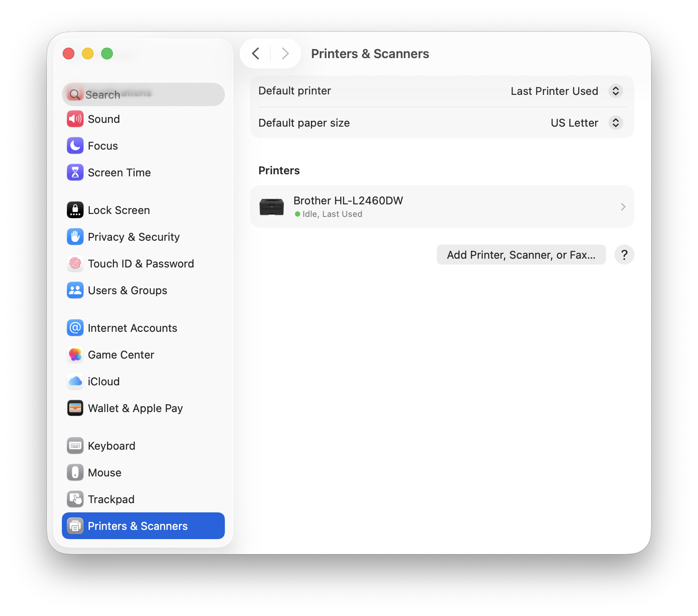698x616 pixels.
Task: Click the iCloud cloud icon
Action: coord(75,382)
